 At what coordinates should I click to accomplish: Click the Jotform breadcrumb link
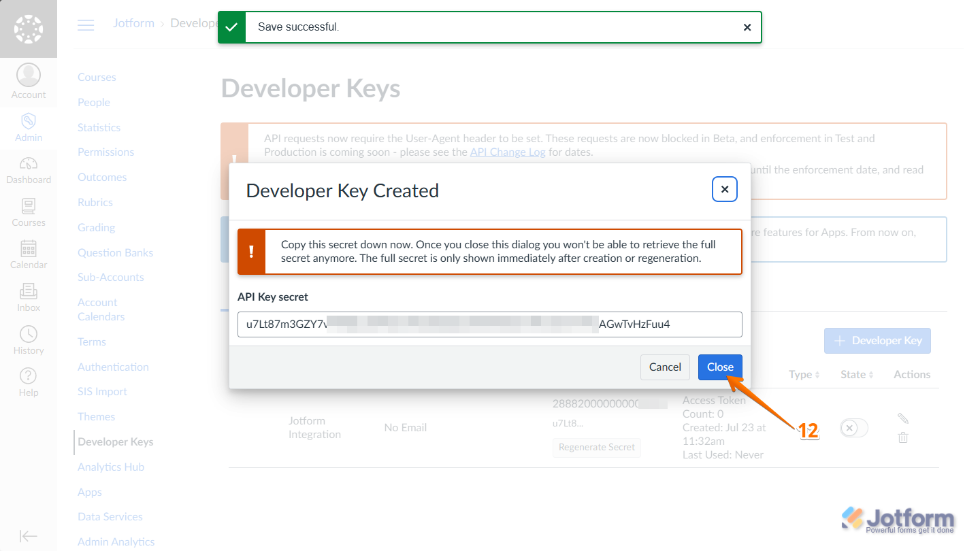point(133,23)
